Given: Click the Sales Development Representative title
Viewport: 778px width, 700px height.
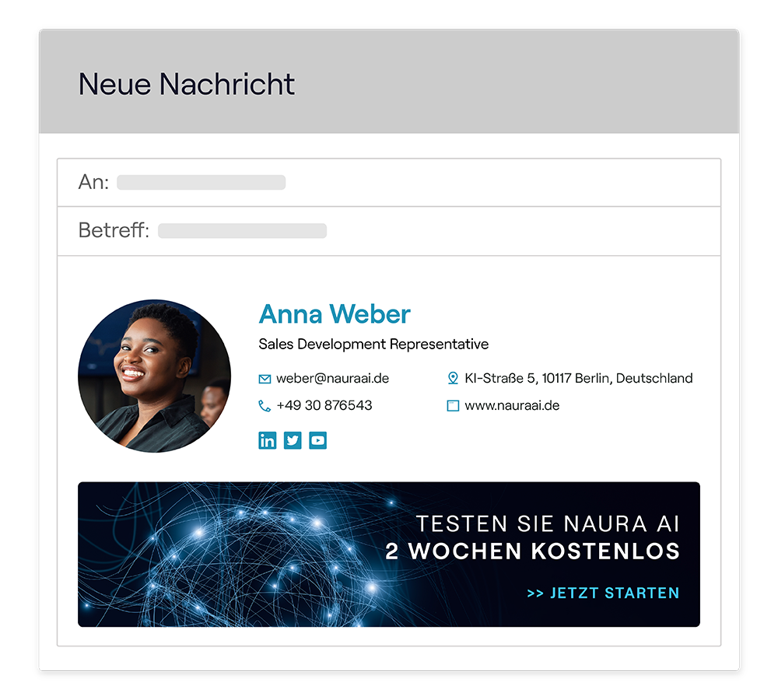Looking at the screenshot, I should (373, 345).
